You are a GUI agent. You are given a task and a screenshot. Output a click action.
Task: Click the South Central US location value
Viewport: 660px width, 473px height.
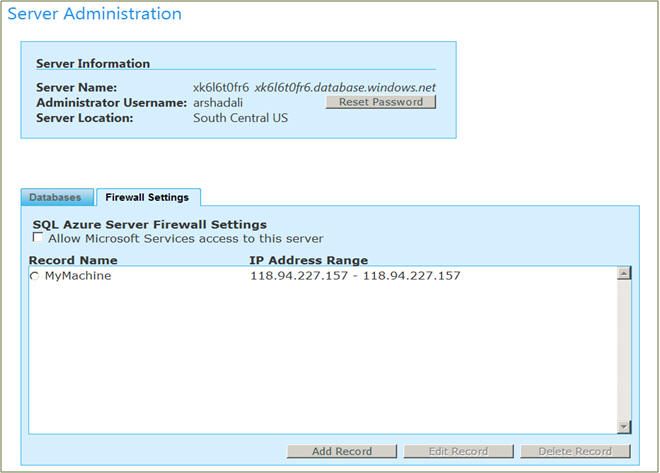[241, 118]
